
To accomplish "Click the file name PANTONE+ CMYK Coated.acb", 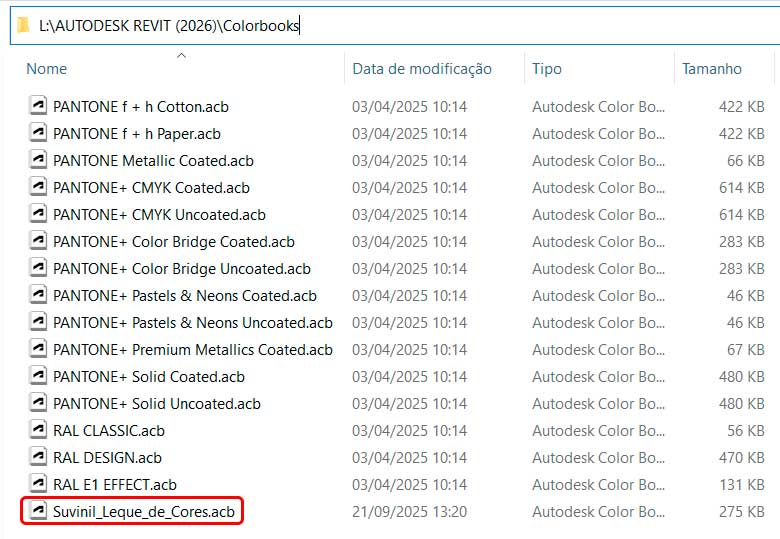I will click(151, 188).
